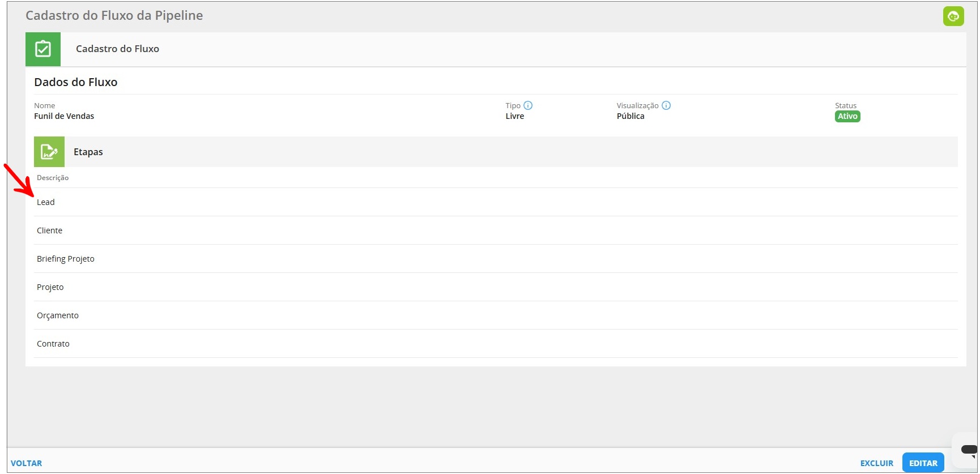The width and height of the screenshot is (980, 474).
Task: Click the Cadastro do Fluxo clipboard icon
Action: (43, 49)
